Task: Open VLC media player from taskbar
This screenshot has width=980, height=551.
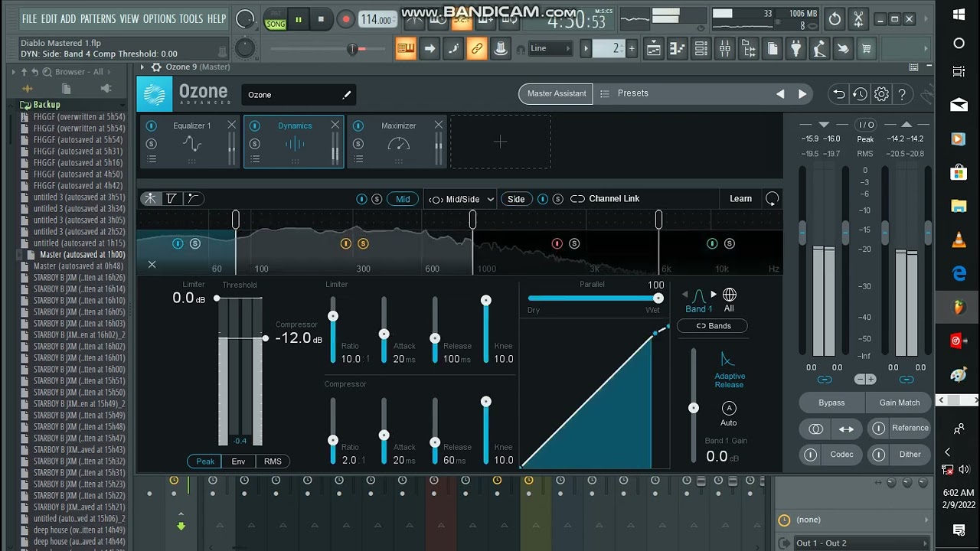Action: [959, 240]
